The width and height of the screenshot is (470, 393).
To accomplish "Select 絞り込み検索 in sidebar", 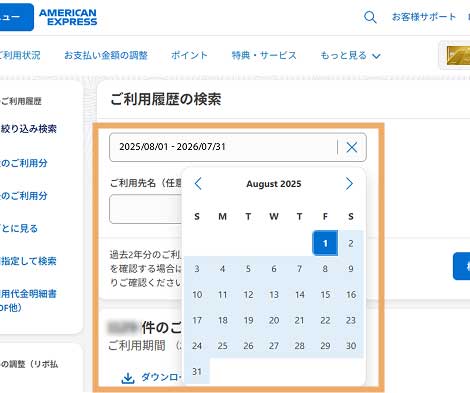I will (x=29, y=129).
